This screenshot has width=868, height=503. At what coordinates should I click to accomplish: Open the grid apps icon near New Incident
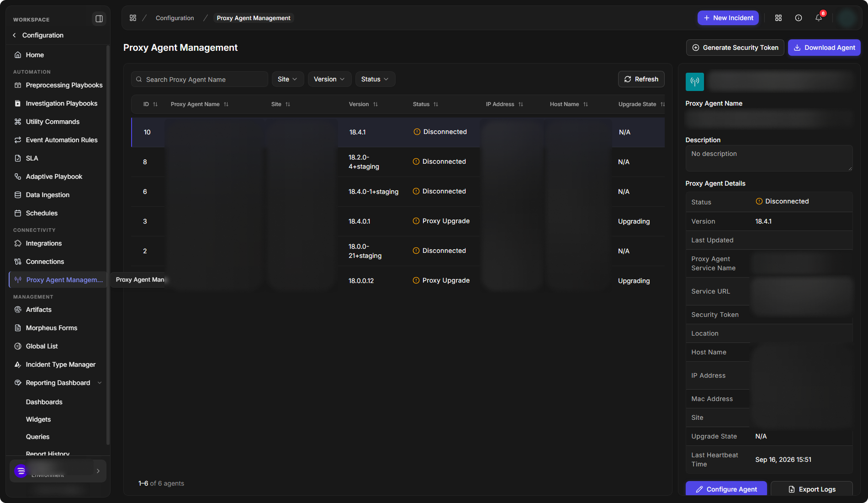[x=778, y=18]
